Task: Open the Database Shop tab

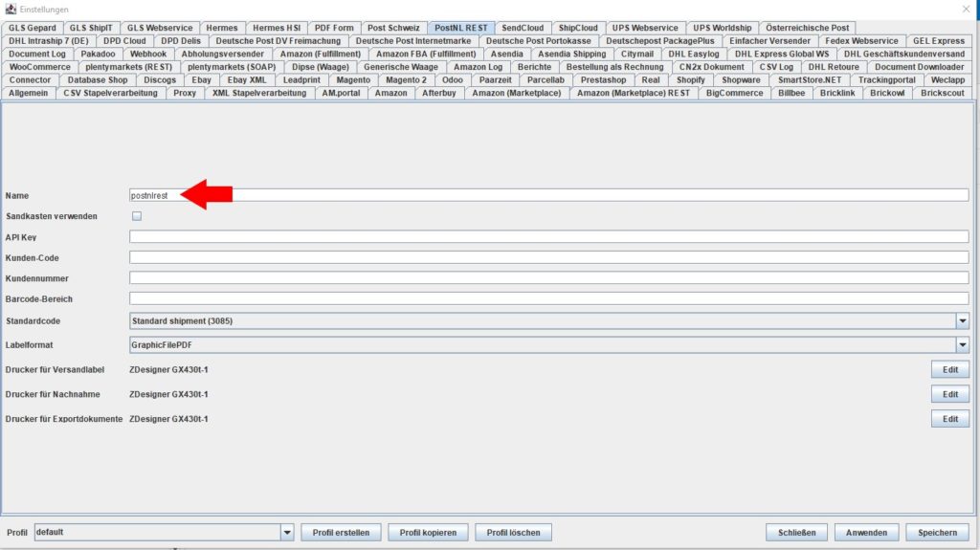Action: click(98, 80)
